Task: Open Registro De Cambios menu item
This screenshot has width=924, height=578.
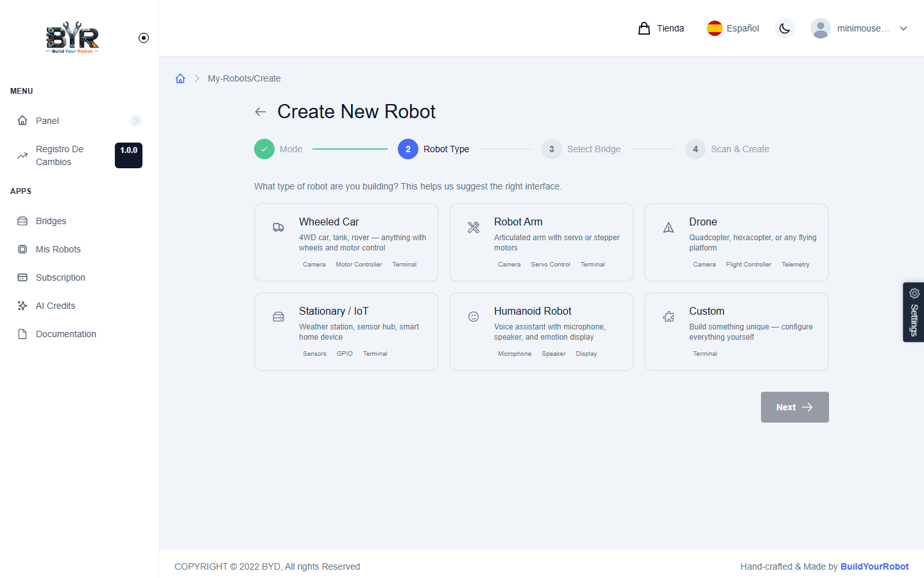Action: (80, 155)
